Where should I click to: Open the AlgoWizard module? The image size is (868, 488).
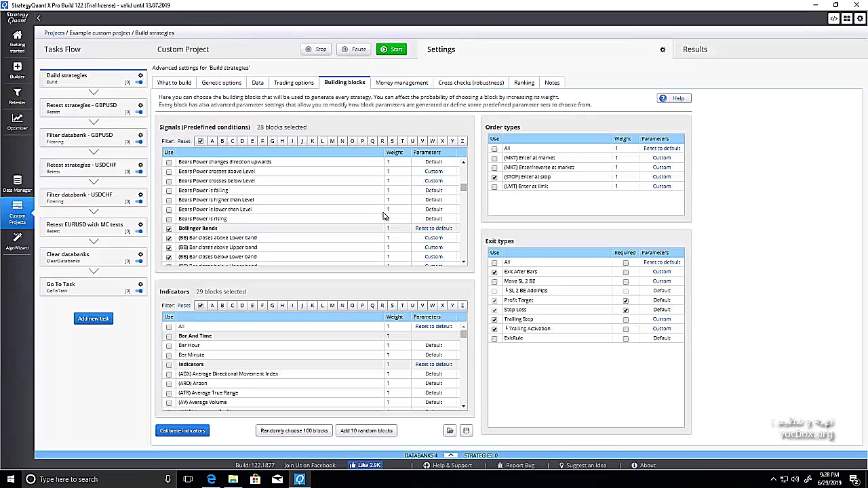17,241
